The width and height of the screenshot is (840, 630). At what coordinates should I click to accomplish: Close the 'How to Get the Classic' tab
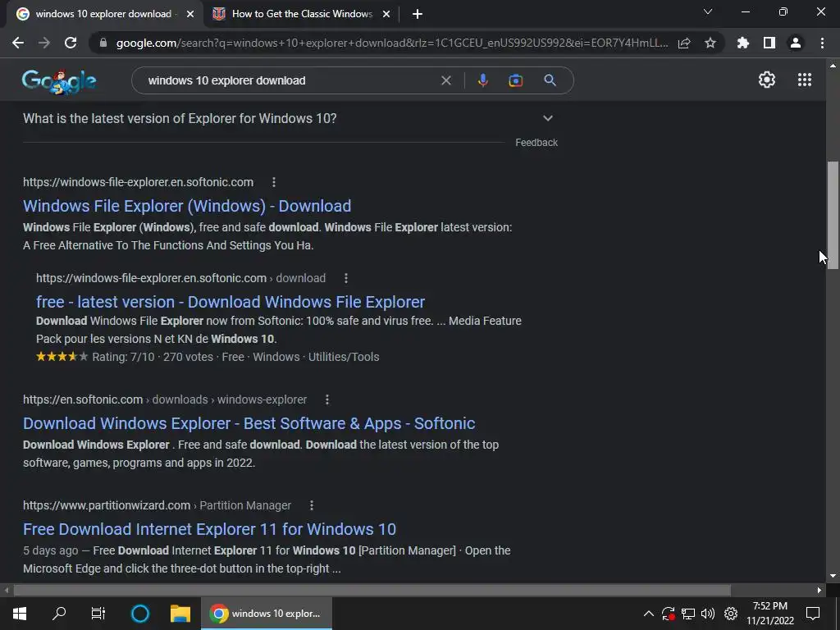(x=386, y=15)
